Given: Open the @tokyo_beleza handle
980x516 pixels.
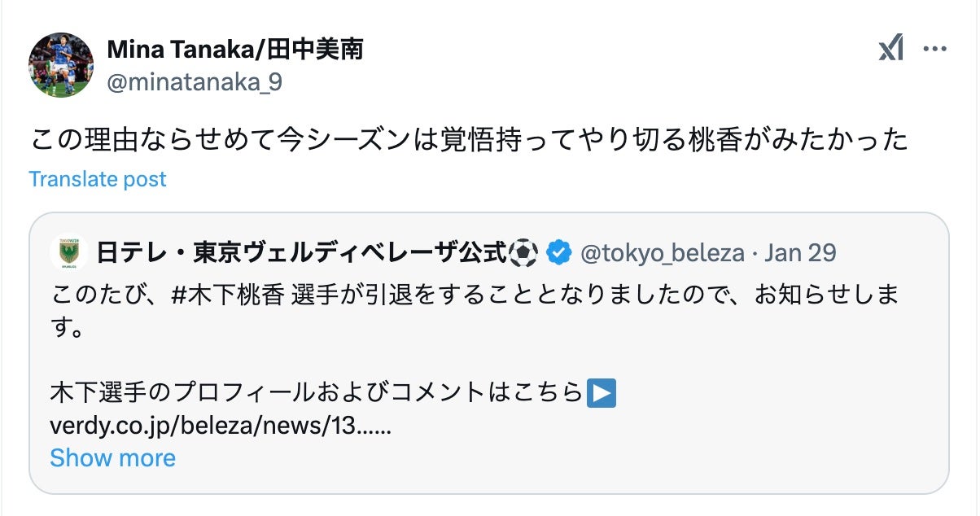Looking at the screenshot, I should [662, 253].
